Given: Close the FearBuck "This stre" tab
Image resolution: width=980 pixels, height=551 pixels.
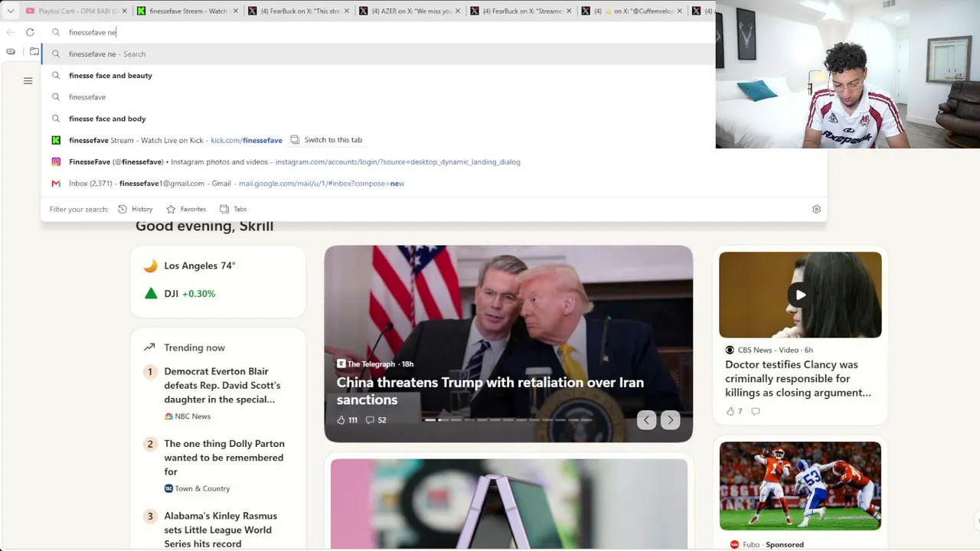Looking at the screenshot, I should (347, 11).
